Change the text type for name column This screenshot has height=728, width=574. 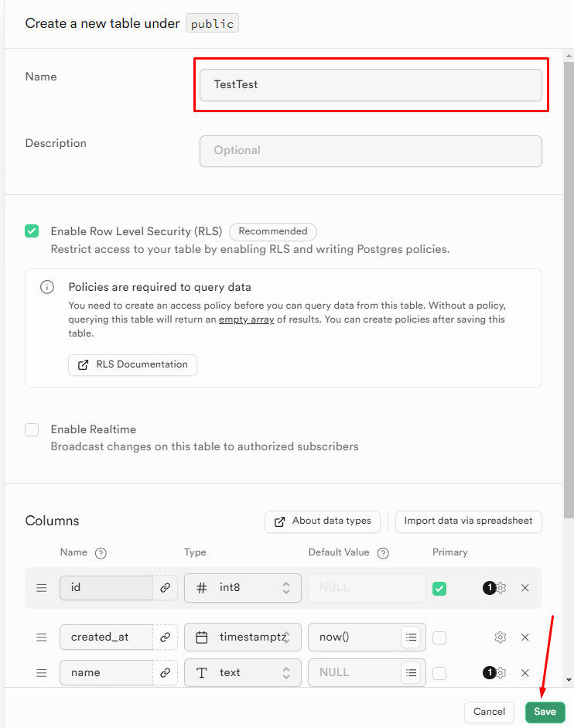pos(242,672)
